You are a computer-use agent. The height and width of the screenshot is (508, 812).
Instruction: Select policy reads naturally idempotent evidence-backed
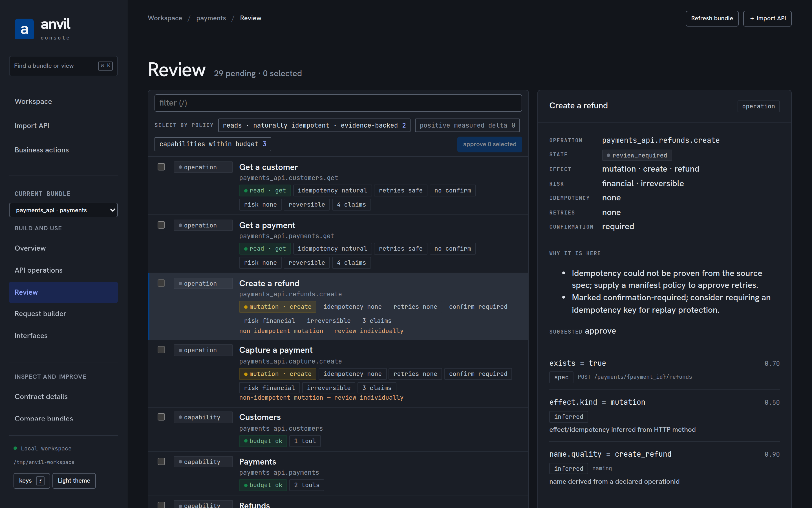314,125
